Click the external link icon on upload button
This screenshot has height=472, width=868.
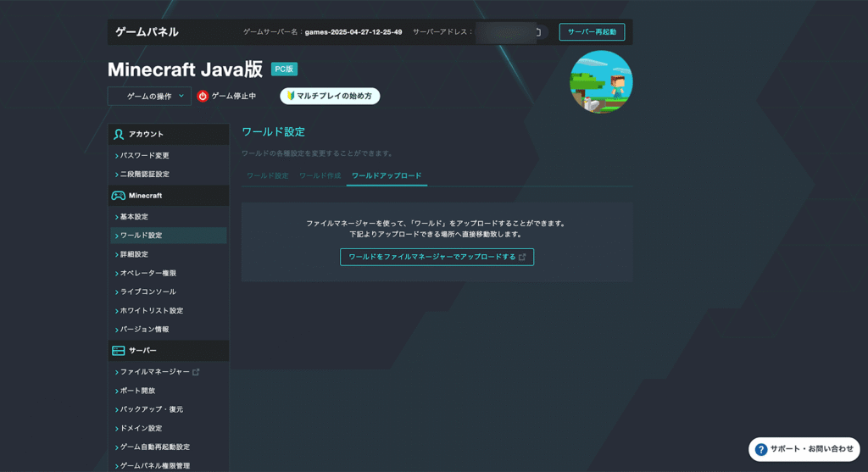tap(522, 257)
